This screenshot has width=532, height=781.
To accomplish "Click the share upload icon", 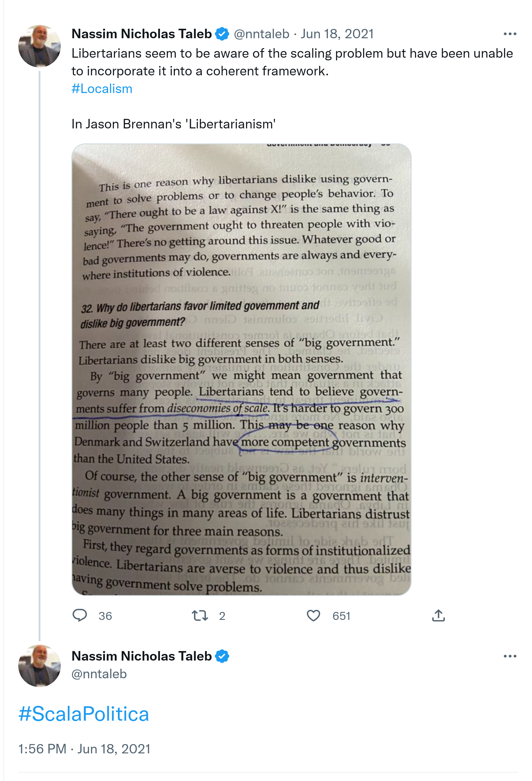I will point(438,615).
